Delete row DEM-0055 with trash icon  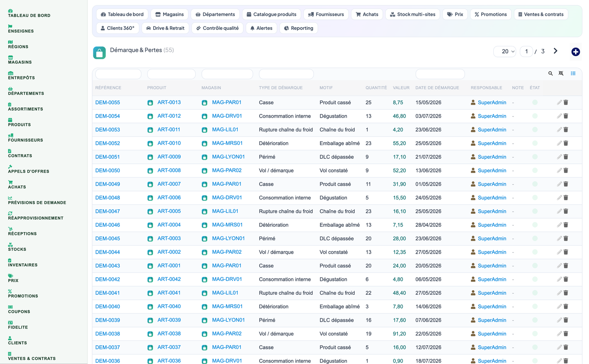[x=566, y=103]
